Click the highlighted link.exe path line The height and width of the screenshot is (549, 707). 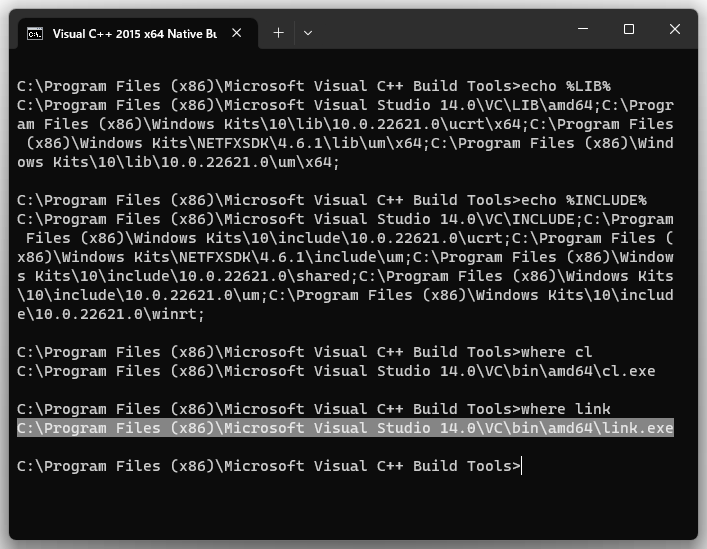[x=345, y=428]
